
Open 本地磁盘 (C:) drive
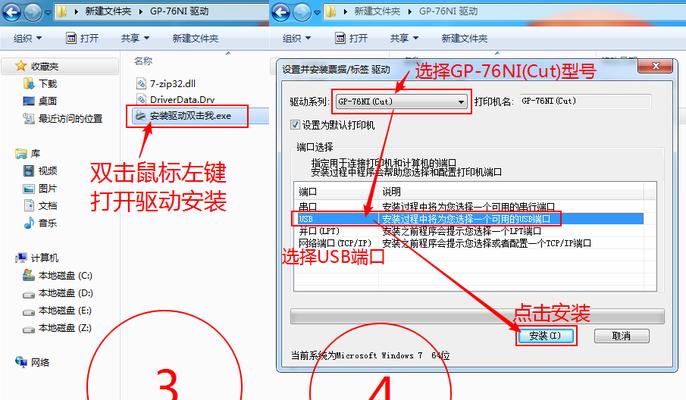pyautogui.click(x=57, y=276)
